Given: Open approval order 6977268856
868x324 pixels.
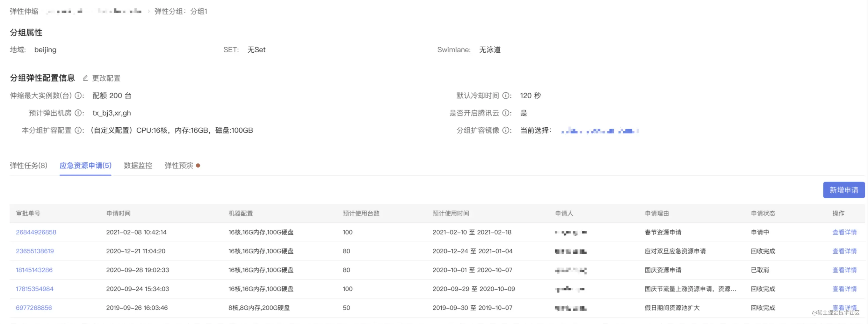Looking at the screenshot, I should tap(34, 308).
